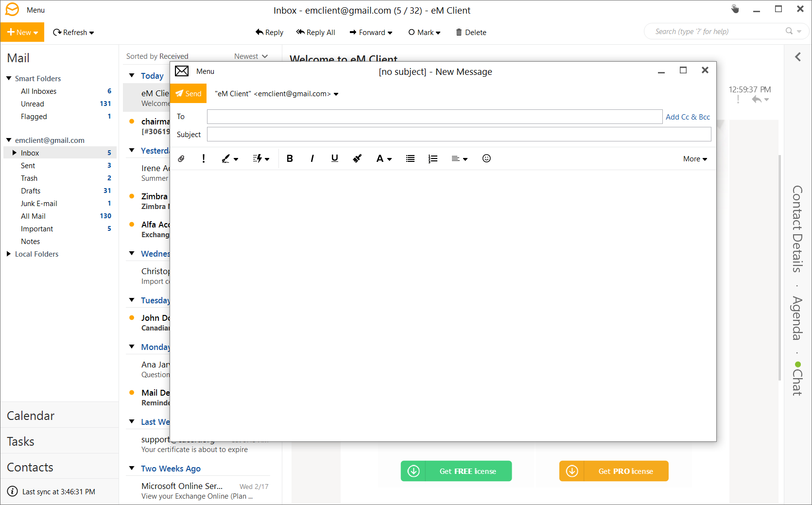Screen dimensions: 812x505
Task: Open Agenda sidebar panel
Action: 797,318
